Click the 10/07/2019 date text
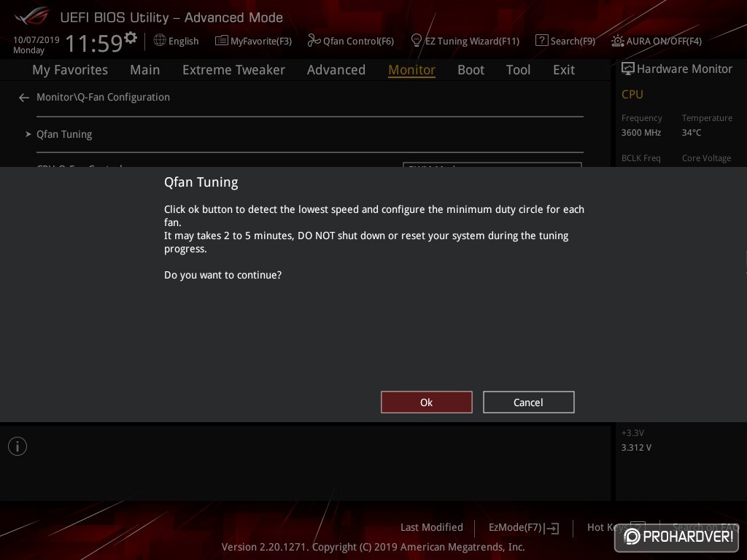 (36, 39)
